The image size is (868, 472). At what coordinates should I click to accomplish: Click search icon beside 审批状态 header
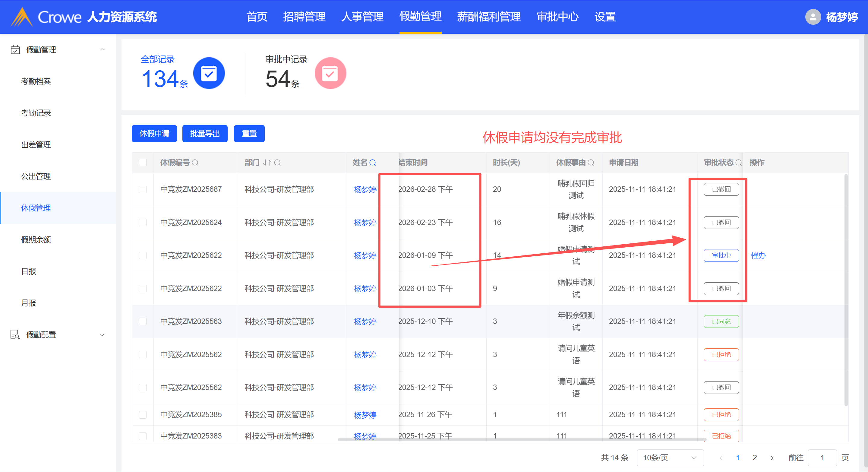[739, 163]
